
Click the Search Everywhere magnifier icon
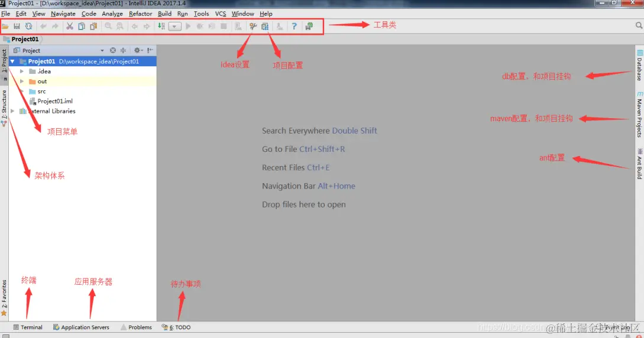[639, 25]
